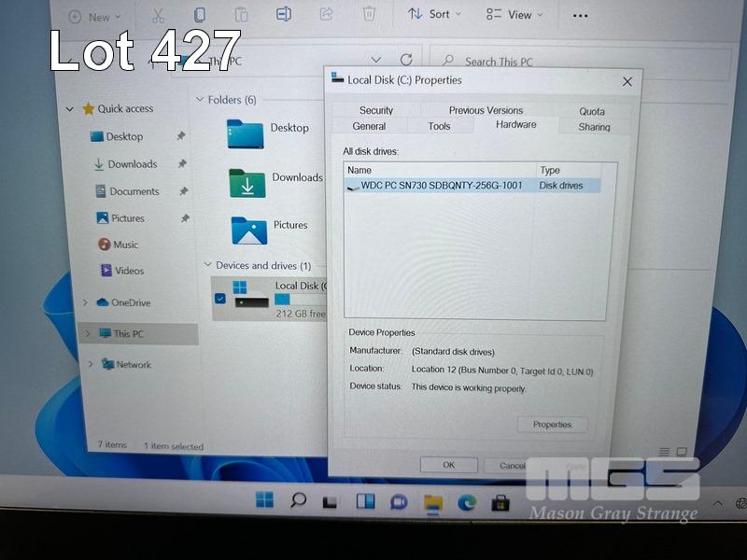Expand the OneDrive tree node

pos(86,302)
